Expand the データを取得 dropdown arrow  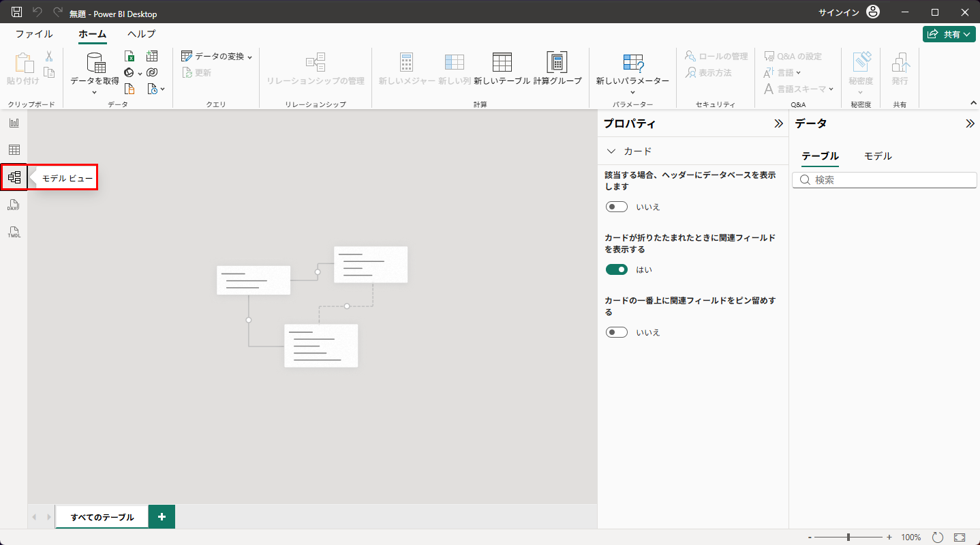95,92
